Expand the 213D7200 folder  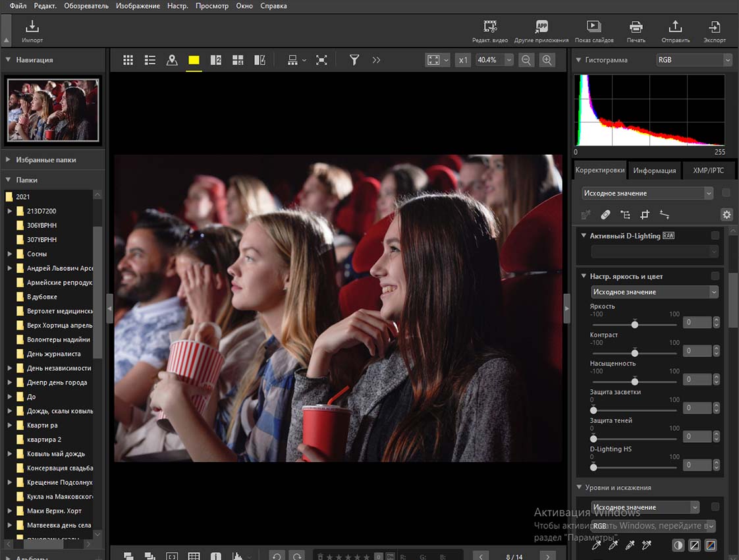(9, 211)
